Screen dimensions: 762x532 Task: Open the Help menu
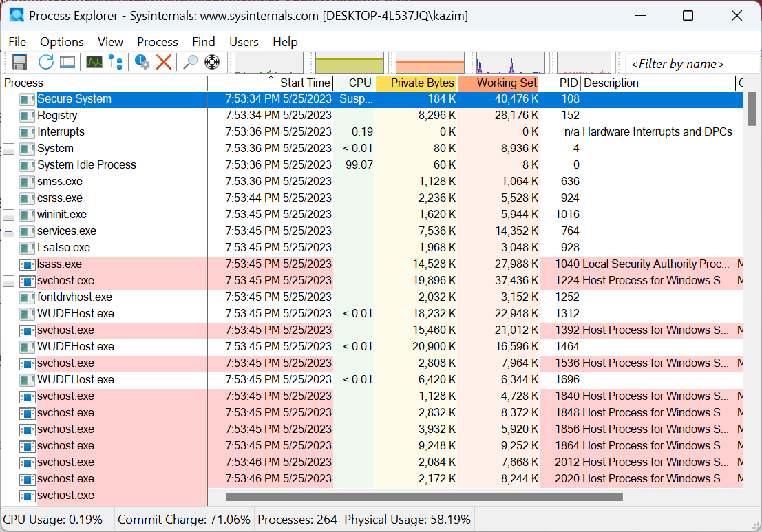tap(285, 42)
